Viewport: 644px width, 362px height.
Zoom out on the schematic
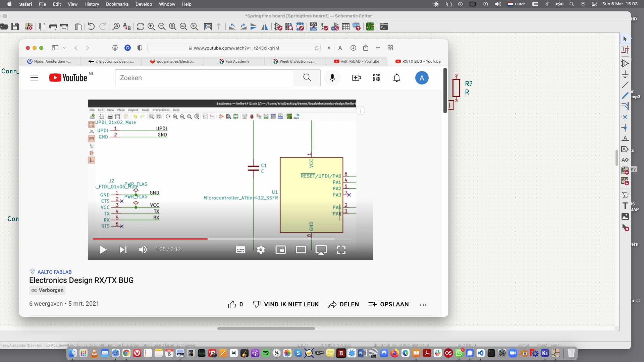(x=162, y=26)
